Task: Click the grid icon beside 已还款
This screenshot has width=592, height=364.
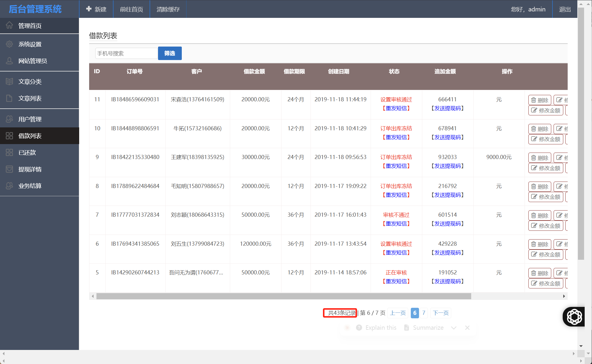Action: 9,152
